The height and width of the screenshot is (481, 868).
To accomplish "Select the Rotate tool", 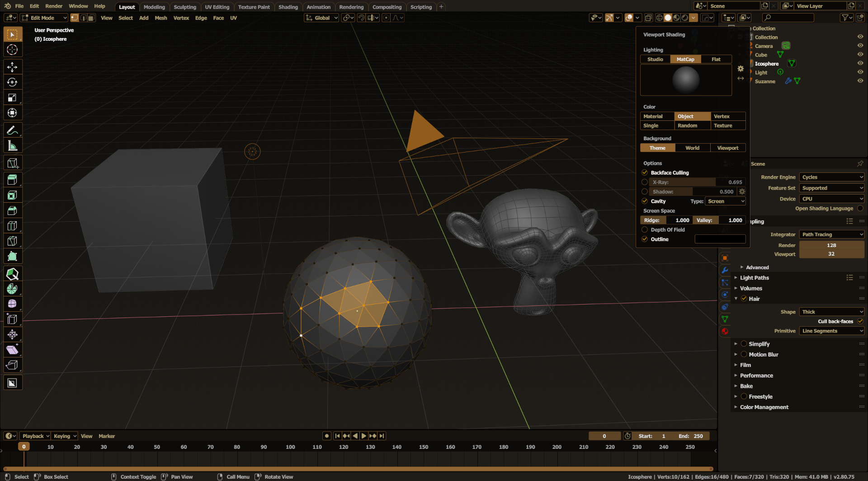I will 13,82.
